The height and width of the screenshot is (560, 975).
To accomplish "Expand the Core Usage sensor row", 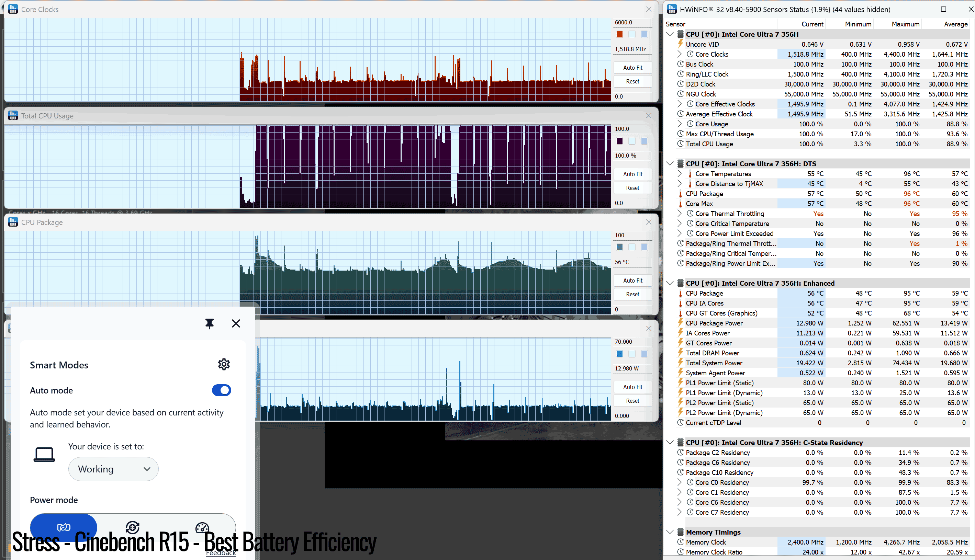I will 680,124.
